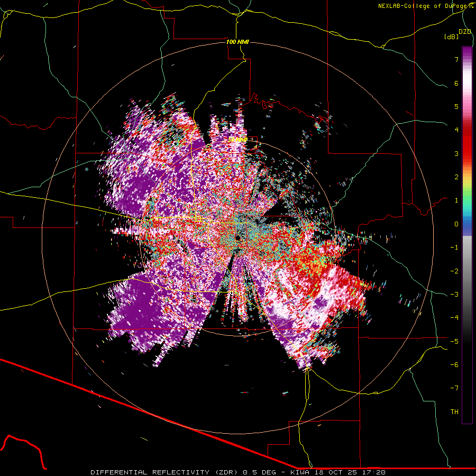This screenshot has width=476, height=476.
Task: Click the radar site center dot
Action: tap(239, 239)
